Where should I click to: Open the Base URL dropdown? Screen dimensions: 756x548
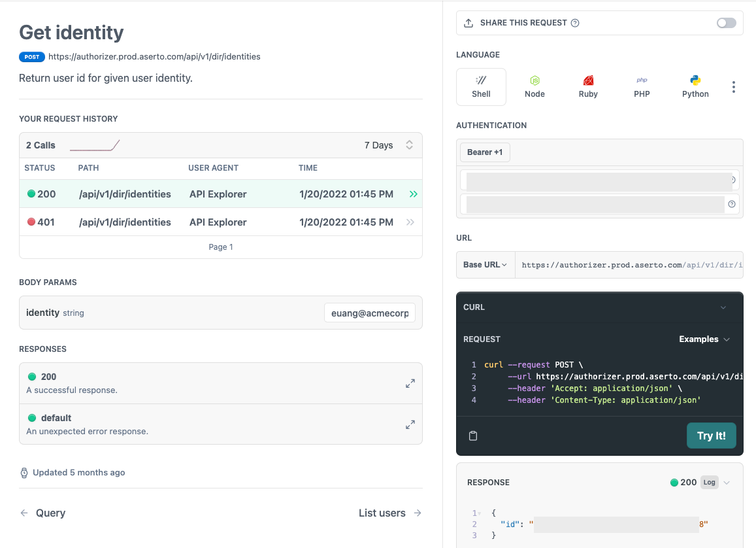485,265
